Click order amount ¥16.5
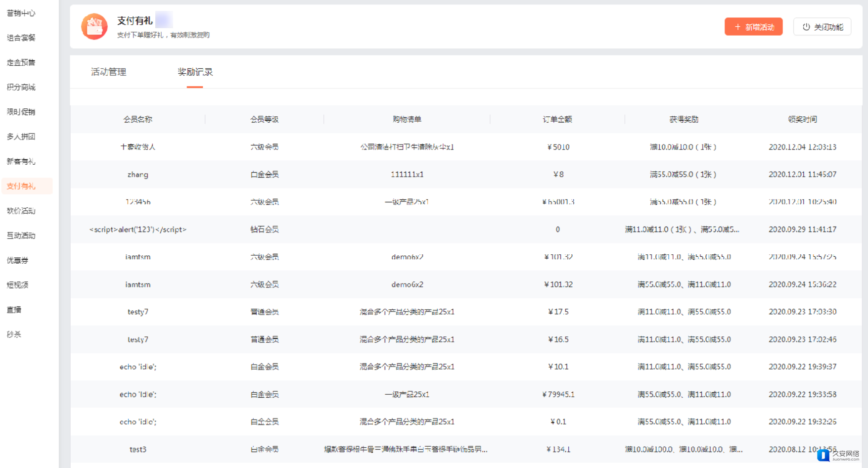 point(558,339)
